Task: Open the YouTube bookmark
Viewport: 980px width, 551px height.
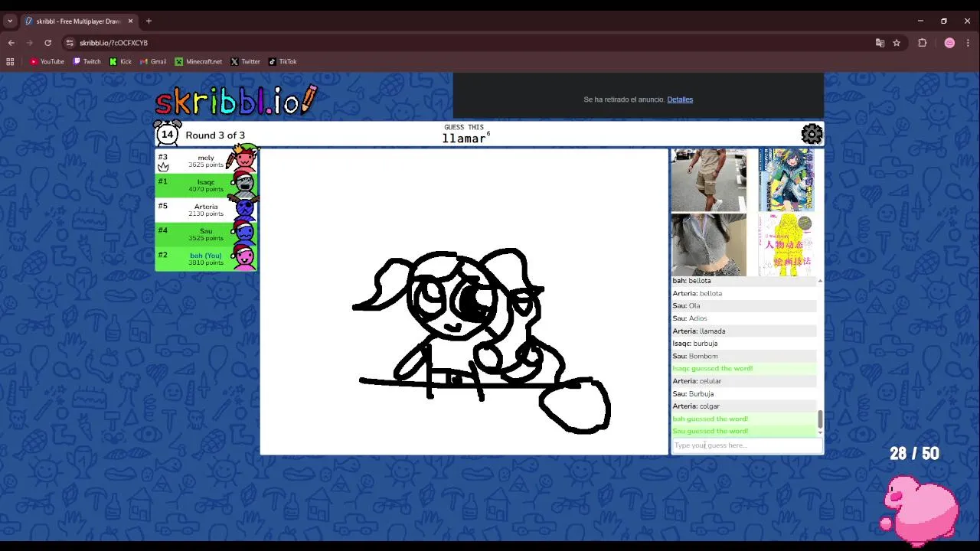Action: pos(47,62)
